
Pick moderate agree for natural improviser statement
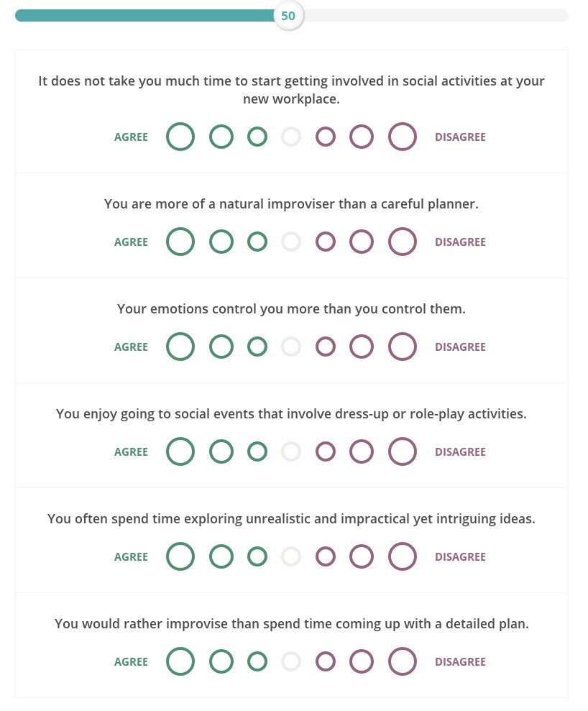coord(221,242)
